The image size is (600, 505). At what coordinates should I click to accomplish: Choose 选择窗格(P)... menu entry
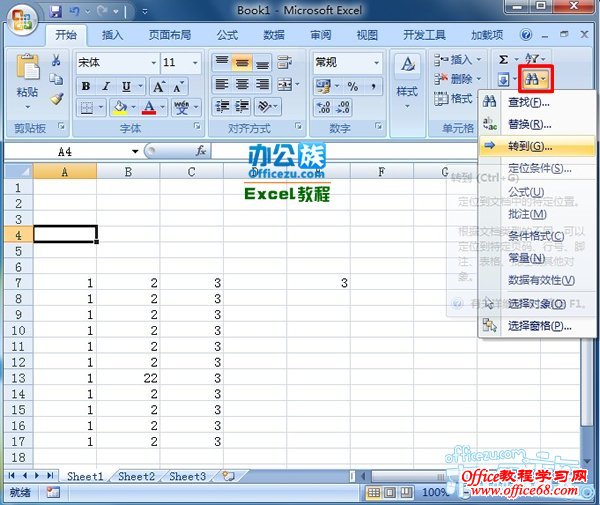pyautogui.click(x=537, y=326)
